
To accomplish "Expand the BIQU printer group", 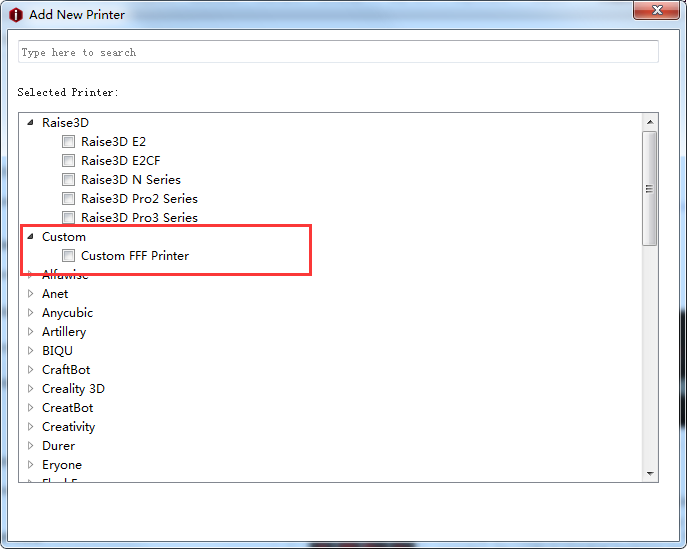I will click(x=30, y=351).
